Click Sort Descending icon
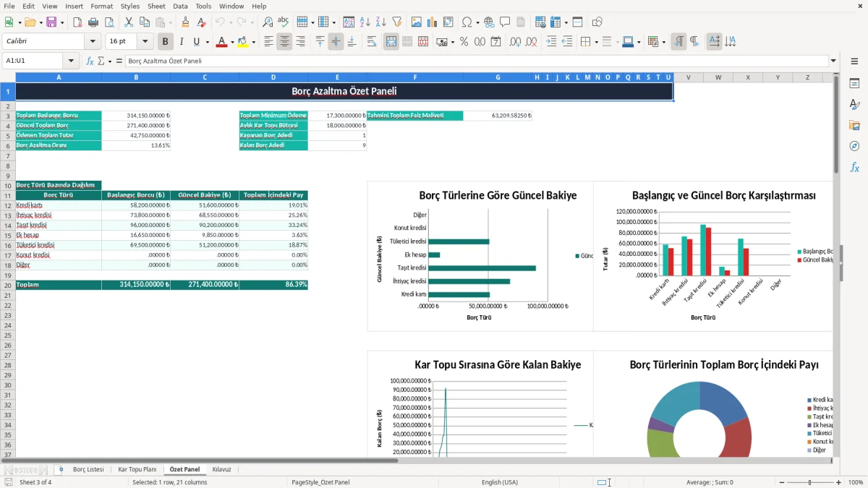The height and width of the screenshot is (488, 868). pos(380,22)
